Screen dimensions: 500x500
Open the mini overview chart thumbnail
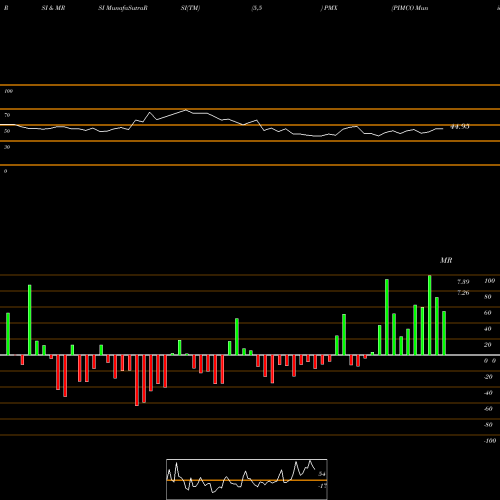pos(247,479)
